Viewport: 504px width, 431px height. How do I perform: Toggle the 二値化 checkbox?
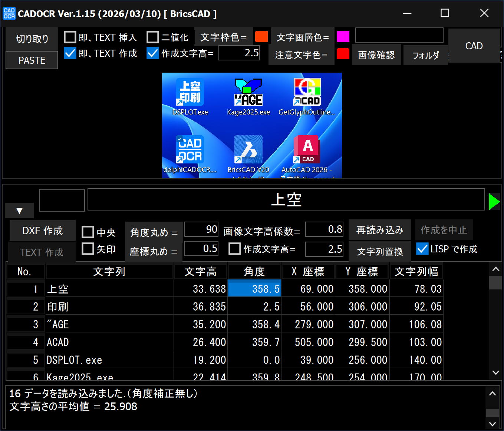[x=153, y=37]
